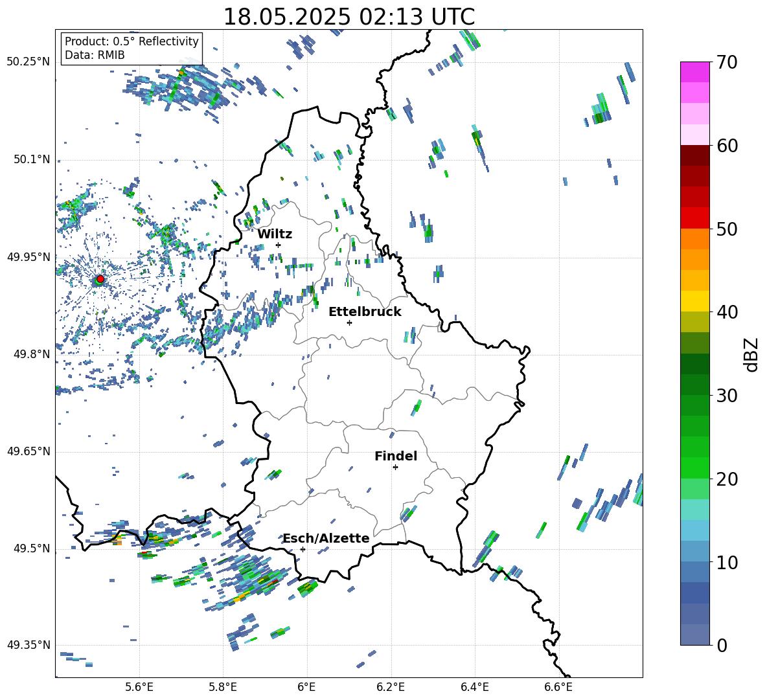The height and width of the screenshot is (700, 767).
Task: Click the 5.6°E longitude label
Action: (139, 687)
